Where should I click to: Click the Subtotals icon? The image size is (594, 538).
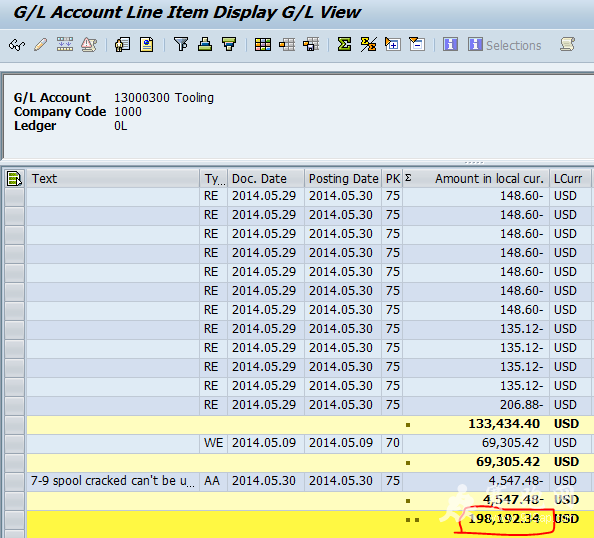click(368, 44)
